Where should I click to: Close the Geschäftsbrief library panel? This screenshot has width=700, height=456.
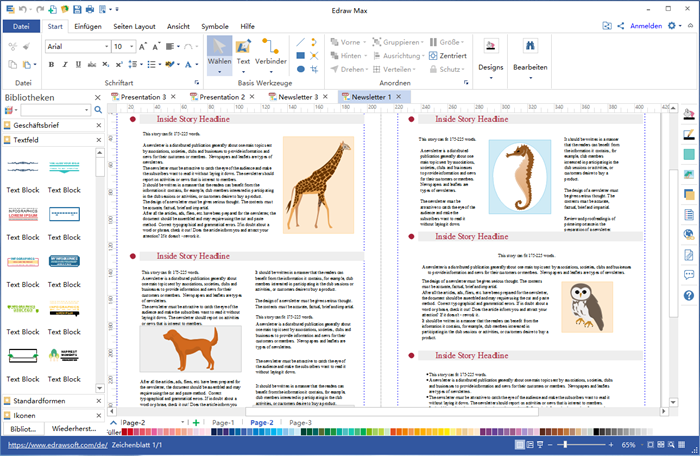coord(97,126)
